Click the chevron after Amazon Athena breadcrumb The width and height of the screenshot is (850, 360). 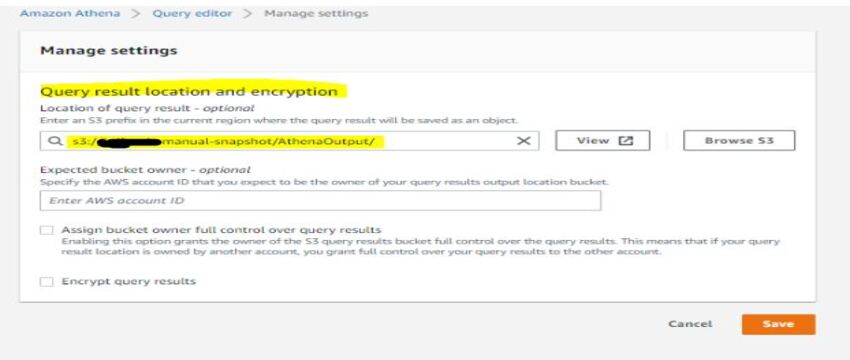[136, 13]
